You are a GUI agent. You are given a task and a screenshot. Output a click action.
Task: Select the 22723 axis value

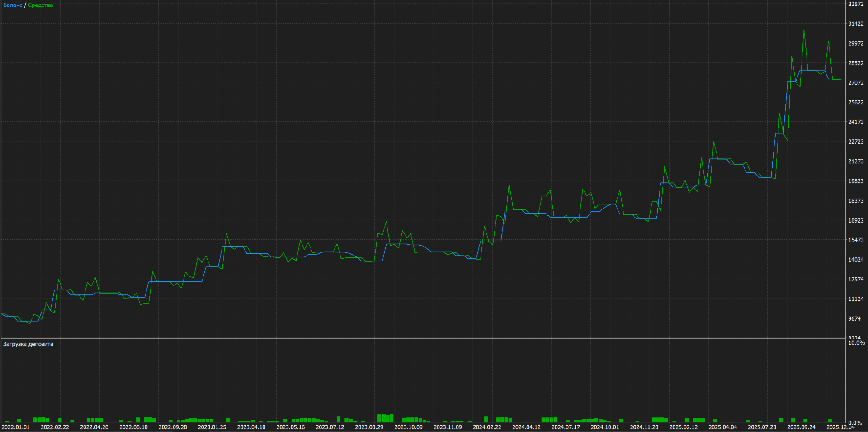856,142
